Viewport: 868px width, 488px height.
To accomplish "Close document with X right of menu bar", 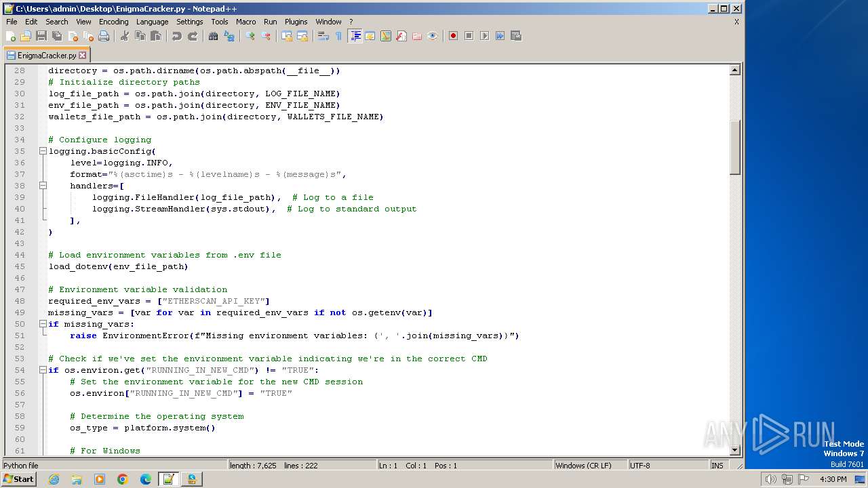I will pyautogui.click(x=736, y=22).
